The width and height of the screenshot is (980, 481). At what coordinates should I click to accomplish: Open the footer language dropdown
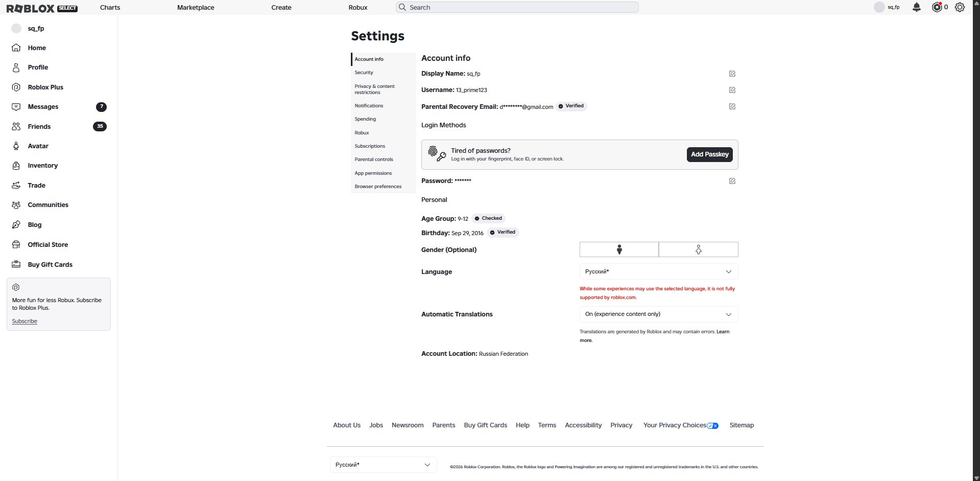(383, 465)
